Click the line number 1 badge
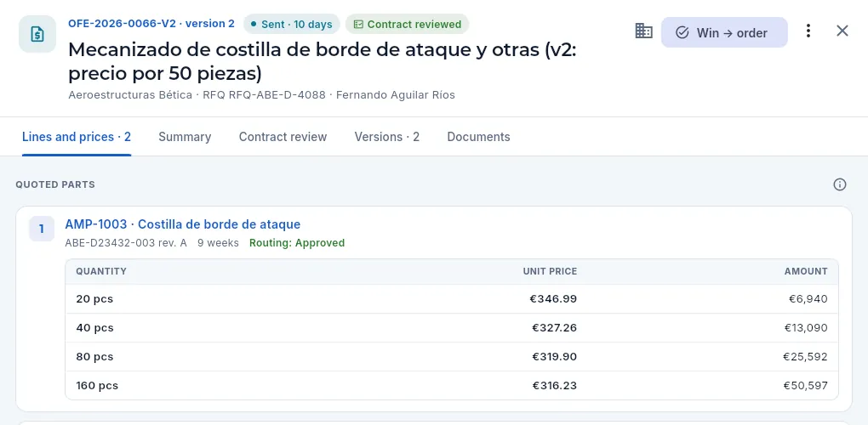Image resolution: width=868 pixels, height=425 pixels. pyautogui.click(x=42, y=229)
